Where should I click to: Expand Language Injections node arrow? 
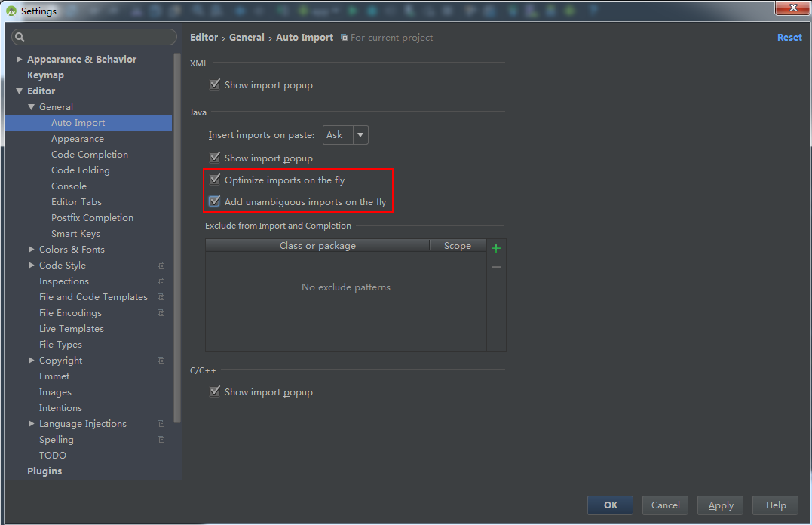(x=31, y=424)
